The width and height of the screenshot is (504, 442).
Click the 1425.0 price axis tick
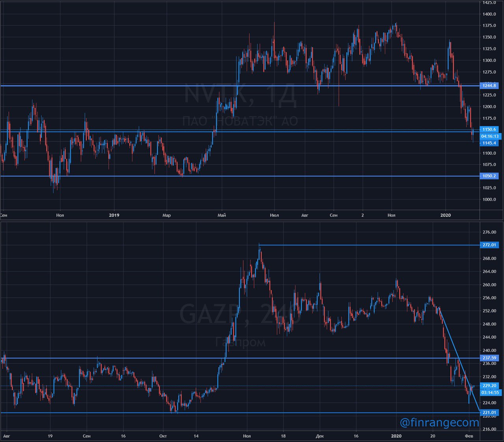(489, 3)
